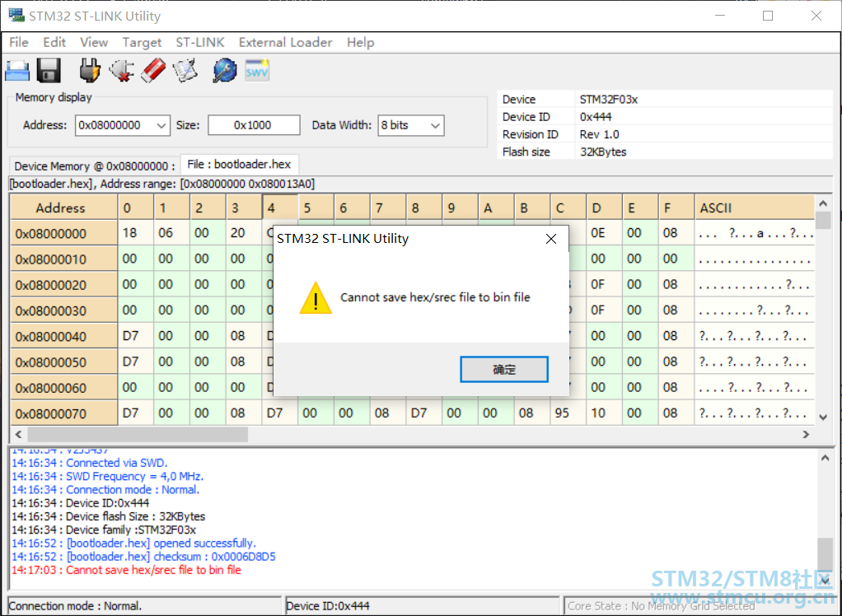842x616 pixels.
Task: Click the Size input field
Action: click(x=254, y=125)
